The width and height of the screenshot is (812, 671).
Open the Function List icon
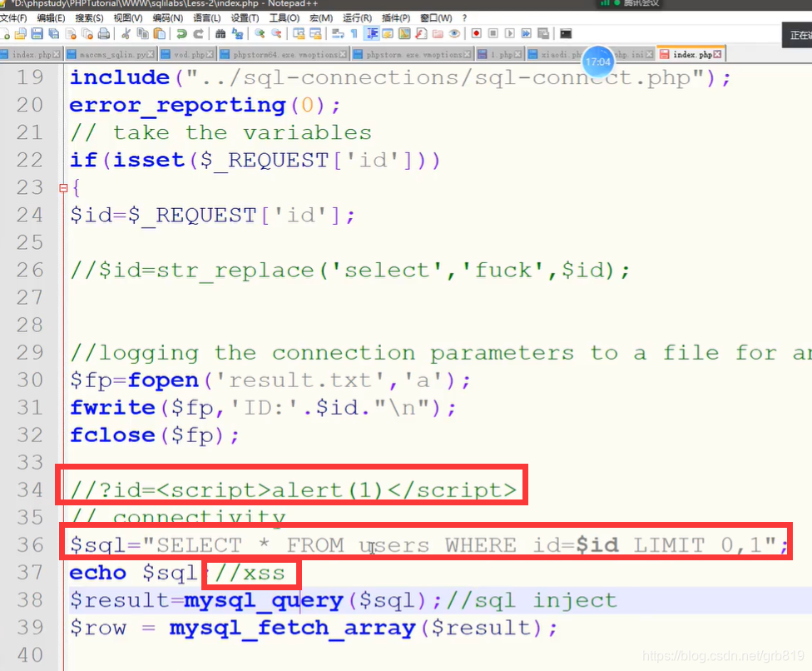tap(421, 34)
